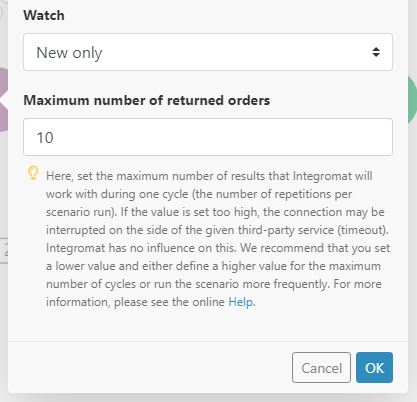Viewport: 417px width, 402px height.
Task: Confirm the settings with the OK button
Action: [374, 368]
